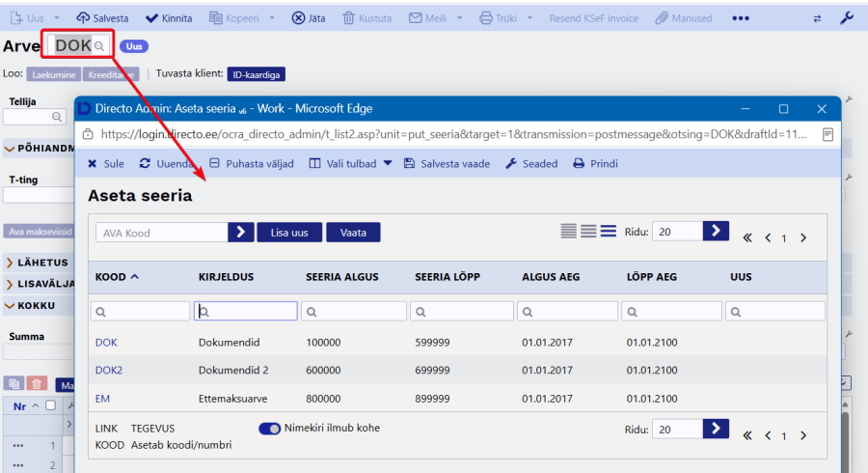The image size is (868, 473).
Task: Click bottom arrow button beside Ridu field
Action: pyautogui.click(x=716, y=429)
